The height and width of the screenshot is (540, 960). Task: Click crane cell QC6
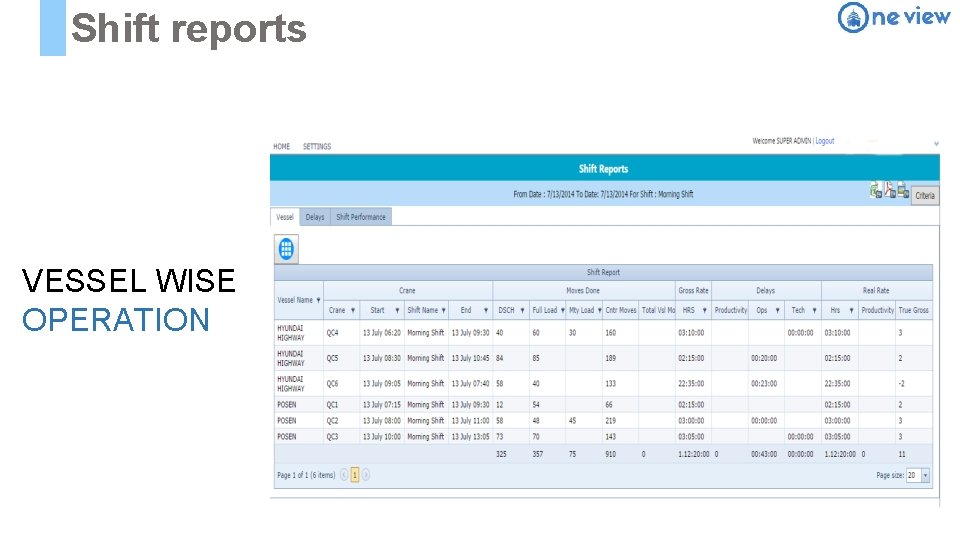[x=332, y=384]
